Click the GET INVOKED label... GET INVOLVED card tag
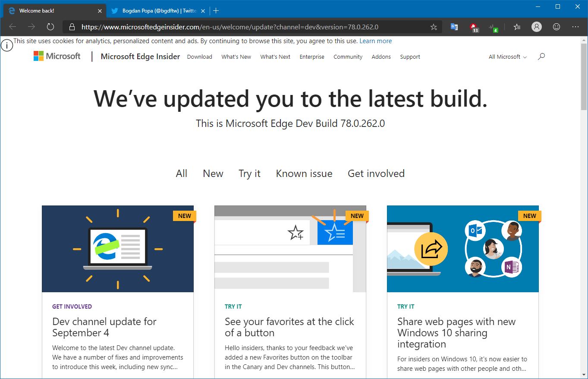The image size is (588, 379). pyautogui.click(x=72, y=306)
